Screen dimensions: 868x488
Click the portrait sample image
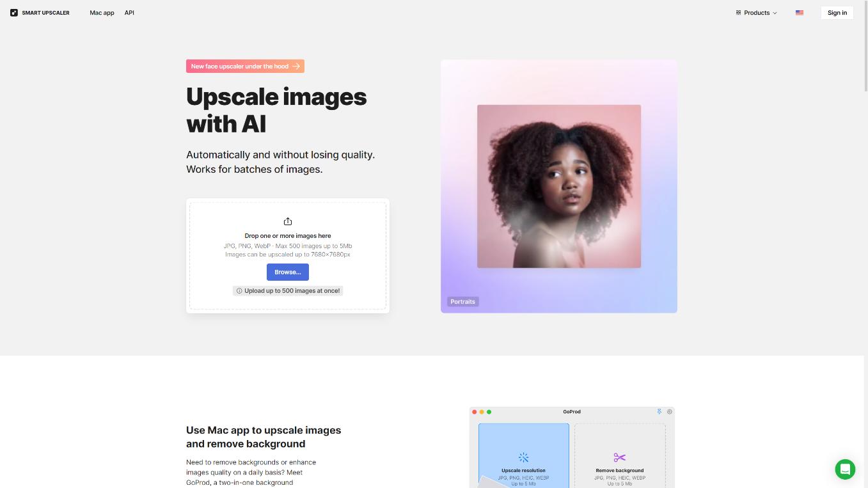click(x=559, y=186)
